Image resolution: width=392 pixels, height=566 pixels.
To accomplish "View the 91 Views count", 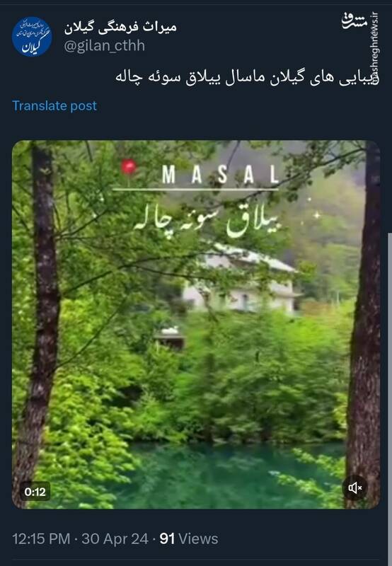I will coord(188,538).
